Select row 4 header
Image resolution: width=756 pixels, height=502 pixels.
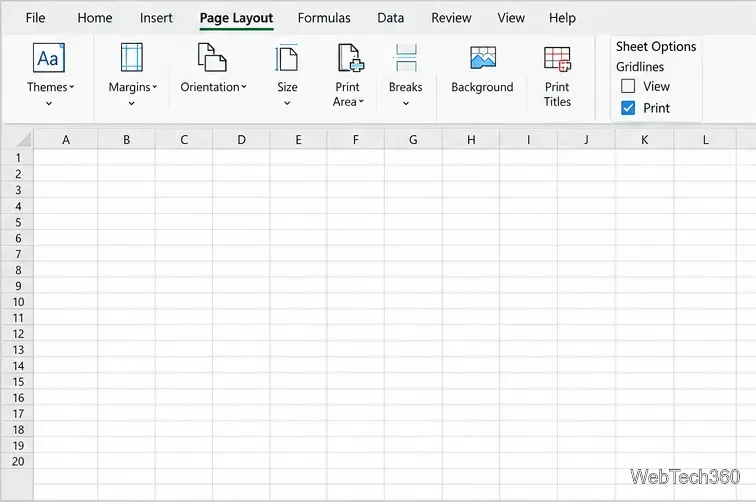pos(18,206)
